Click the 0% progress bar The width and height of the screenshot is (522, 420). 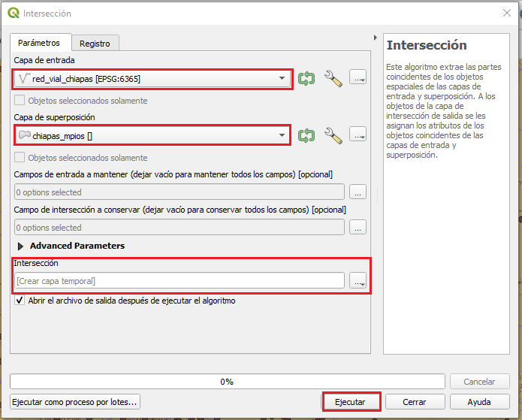tap(227, 382)
